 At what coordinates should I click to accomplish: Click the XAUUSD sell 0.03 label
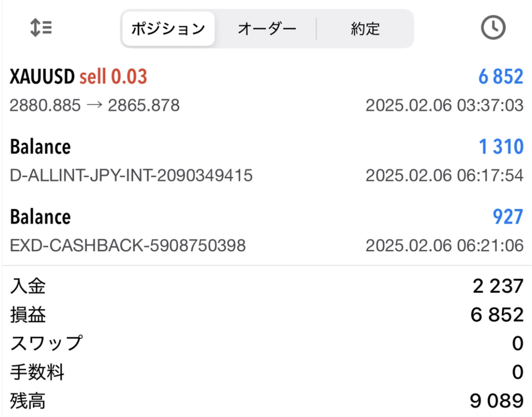pyautogui.click(x=78, y=76)
